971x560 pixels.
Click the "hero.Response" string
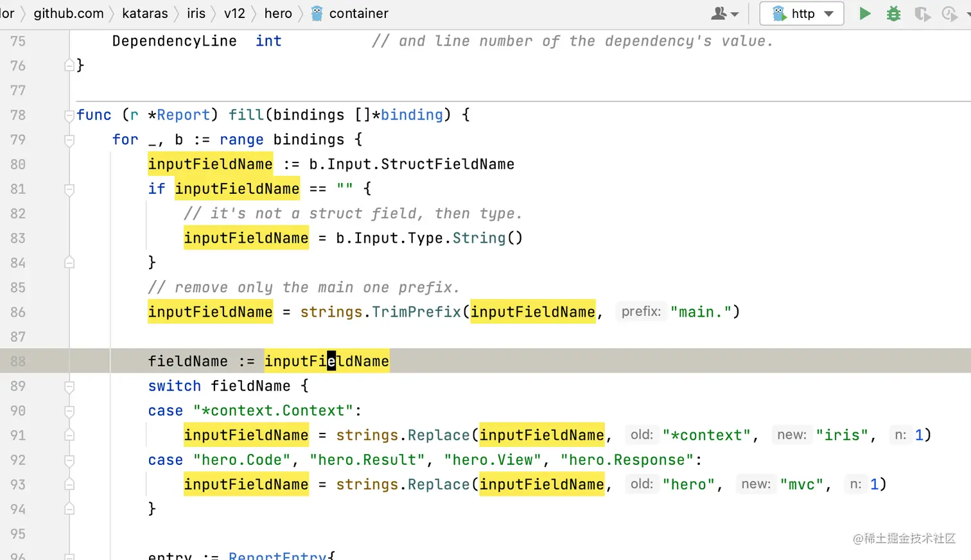[x=627, y=460]
